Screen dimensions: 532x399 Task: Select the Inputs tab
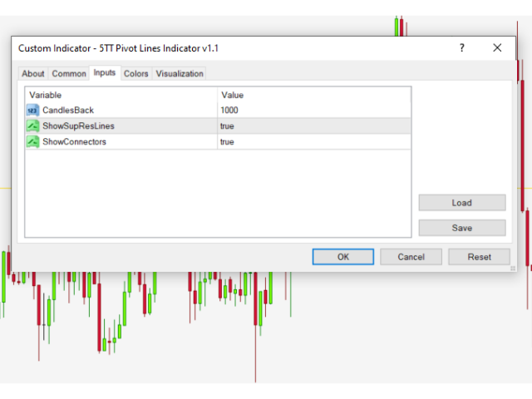click(105, 72)
